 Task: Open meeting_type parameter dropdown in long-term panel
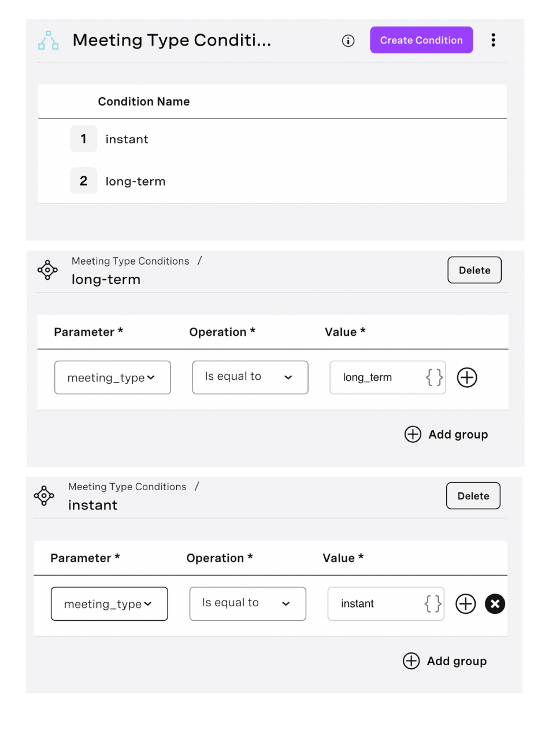pos(112,377)
